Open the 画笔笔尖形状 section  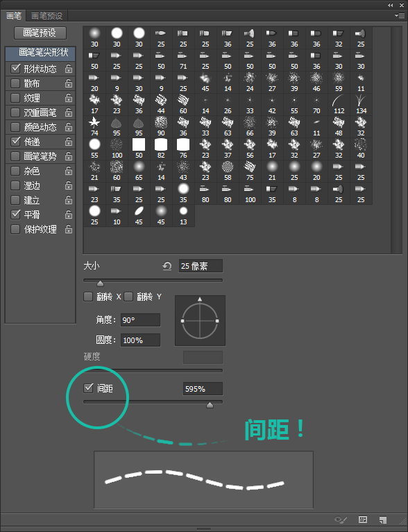pyautogui.click(x=40, y=53)
